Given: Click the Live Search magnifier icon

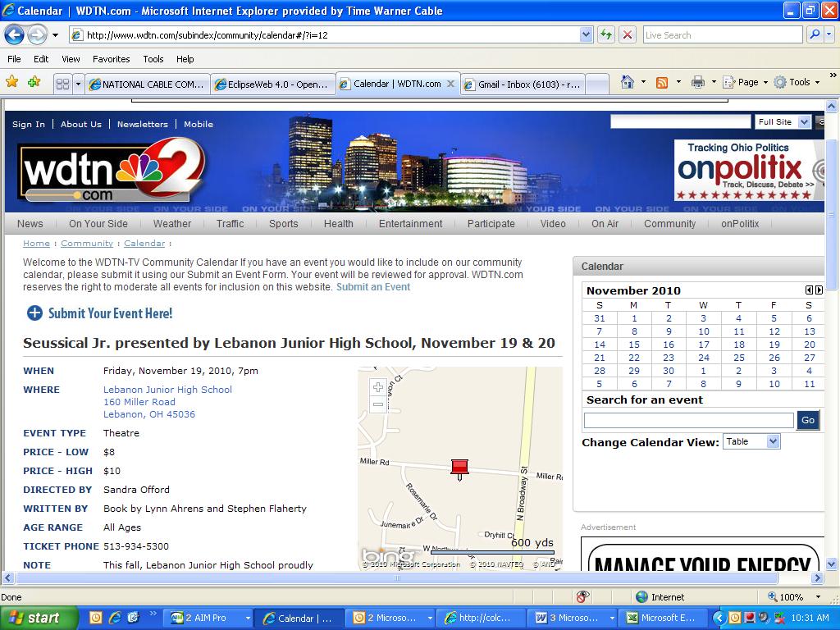Looking at the screenshot, I should [815, 34].
